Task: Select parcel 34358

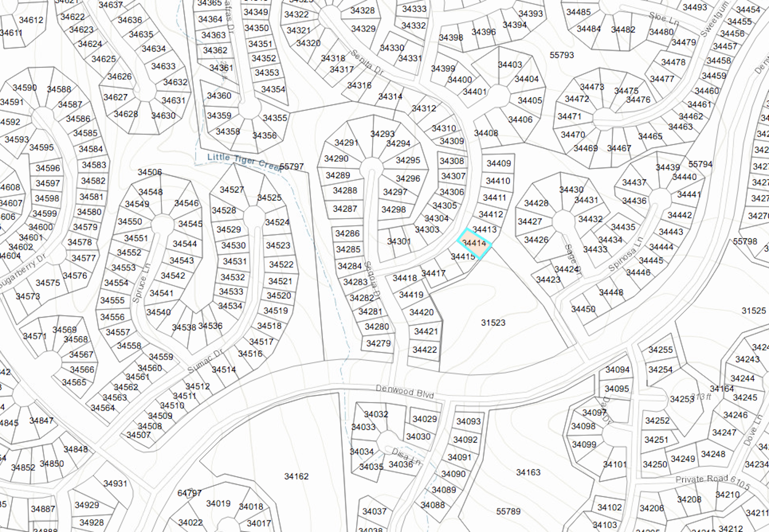Action: click(228, 131)
